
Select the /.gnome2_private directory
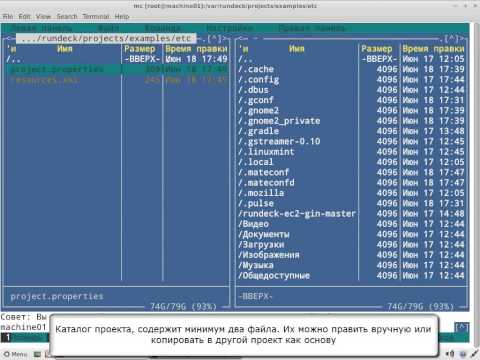pyautogui.click(x=352, y=121)
